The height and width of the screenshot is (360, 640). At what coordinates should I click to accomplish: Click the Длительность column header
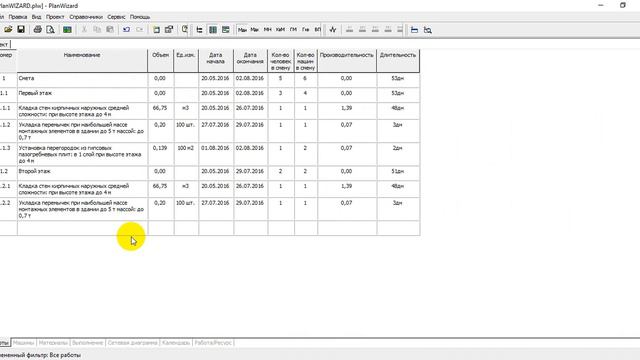tap(398, 61)
